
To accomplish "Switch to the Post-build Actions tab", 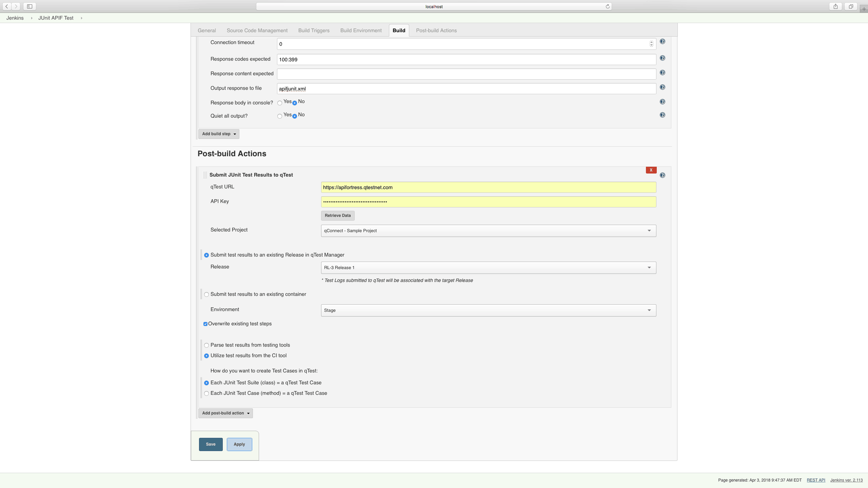I will (x=436, y=30).
